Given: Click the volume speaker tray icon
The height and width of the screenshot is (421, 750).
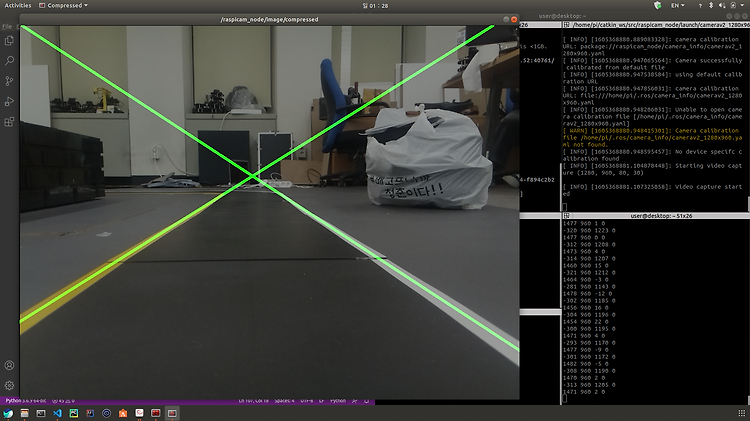Looking at the screenshot, I should (722, 5).
